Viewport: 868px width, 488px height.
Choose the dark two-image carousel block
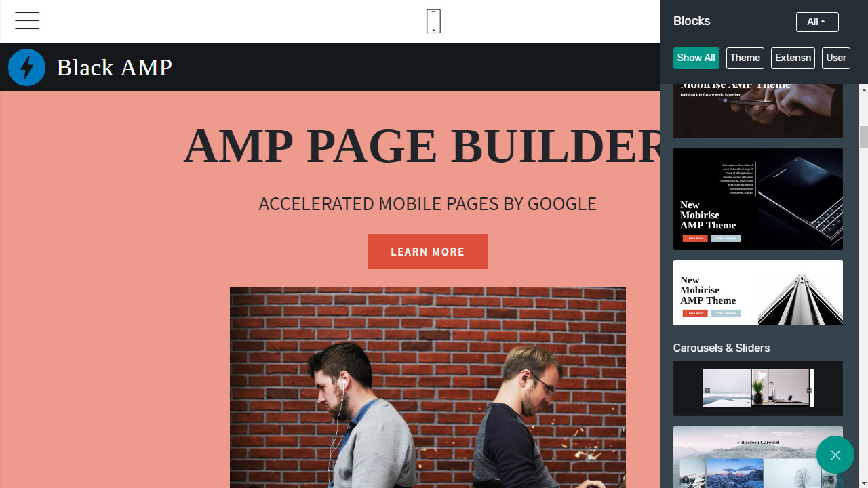758,388
